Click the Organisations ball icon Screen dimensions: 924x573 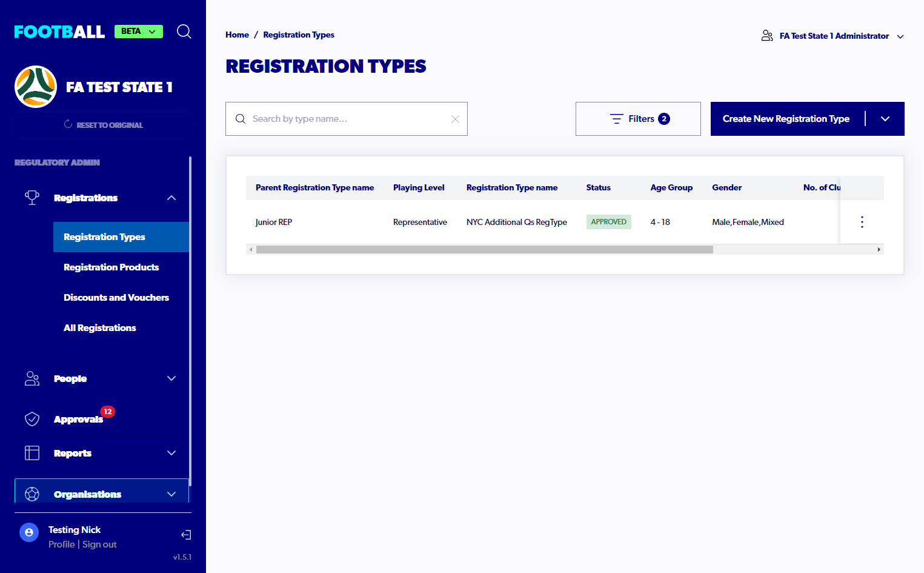[x=32, y=494]
